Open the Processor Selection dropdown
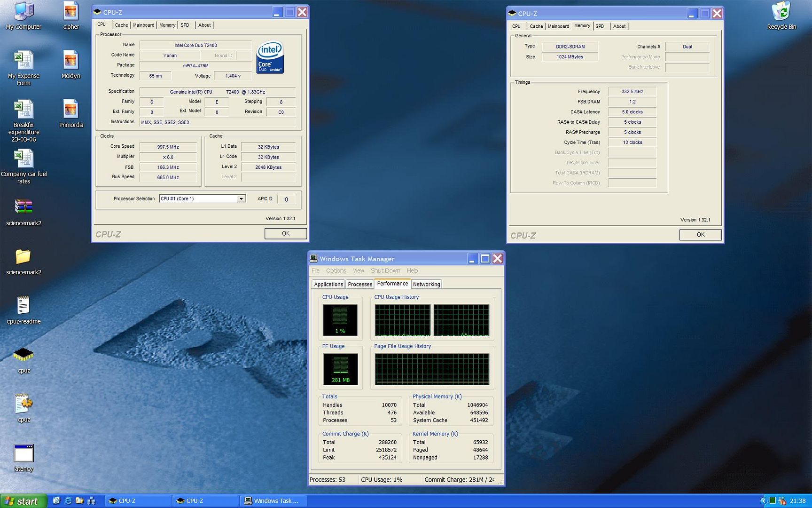Image resolution: width=812 pixels, height=508 pixels. pyautogui.click(x=241, y=198)
